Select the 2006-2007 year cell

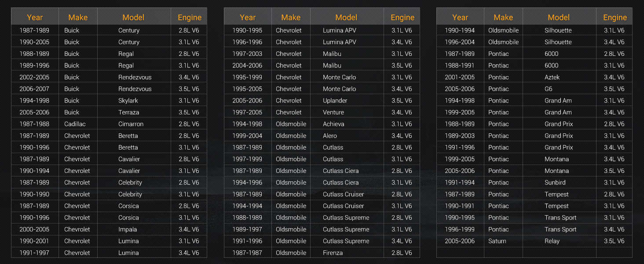click(x=35, y=89)
